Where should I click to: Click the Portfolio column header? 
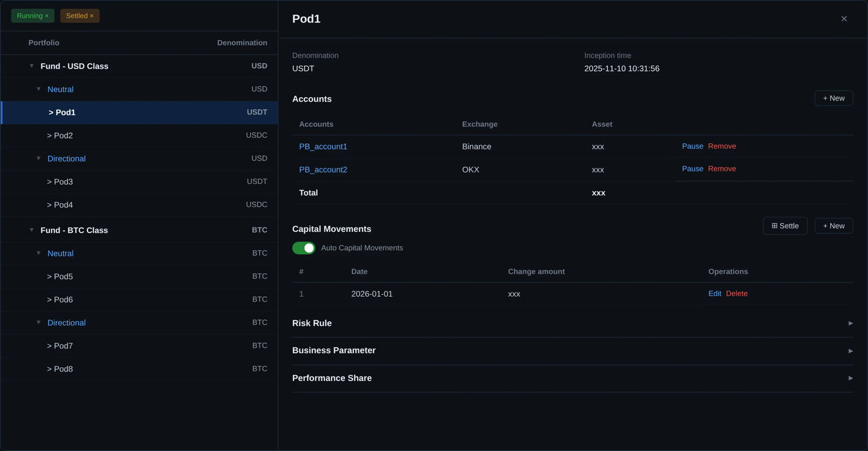click(44, 42)
